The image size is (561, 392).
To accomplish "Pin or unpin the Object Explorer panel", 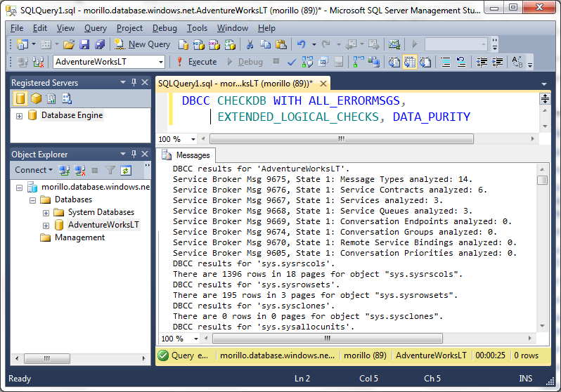I will pyautogui.click(x=134, y=154).
